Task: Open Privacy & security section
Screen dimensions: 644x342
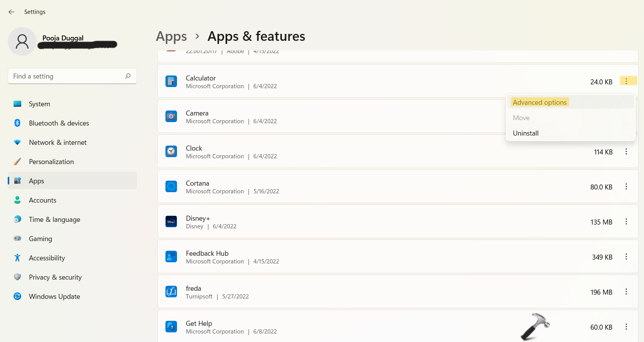Action: click(55, 277)
